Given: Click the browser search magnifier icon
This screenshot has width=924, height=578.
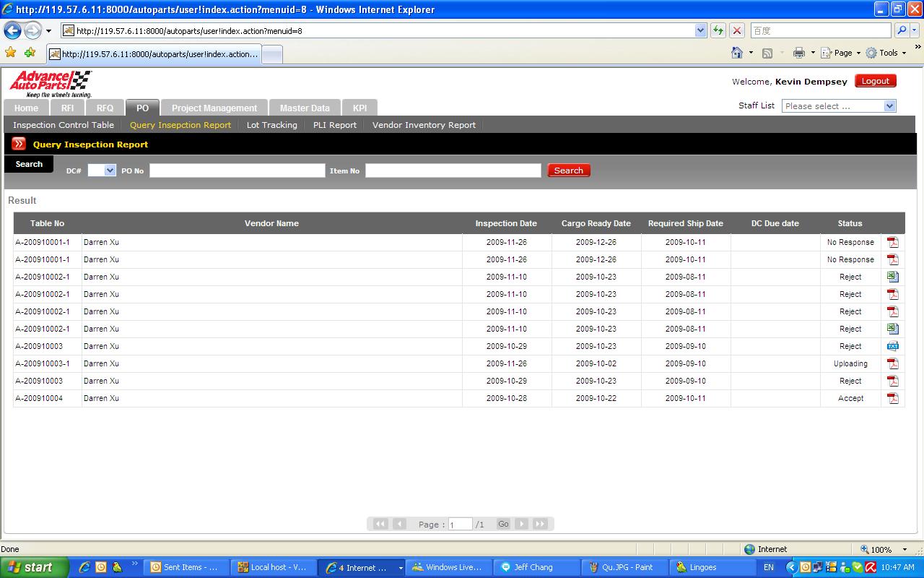Looking at the screenshot, I should [x=902, y=30].
